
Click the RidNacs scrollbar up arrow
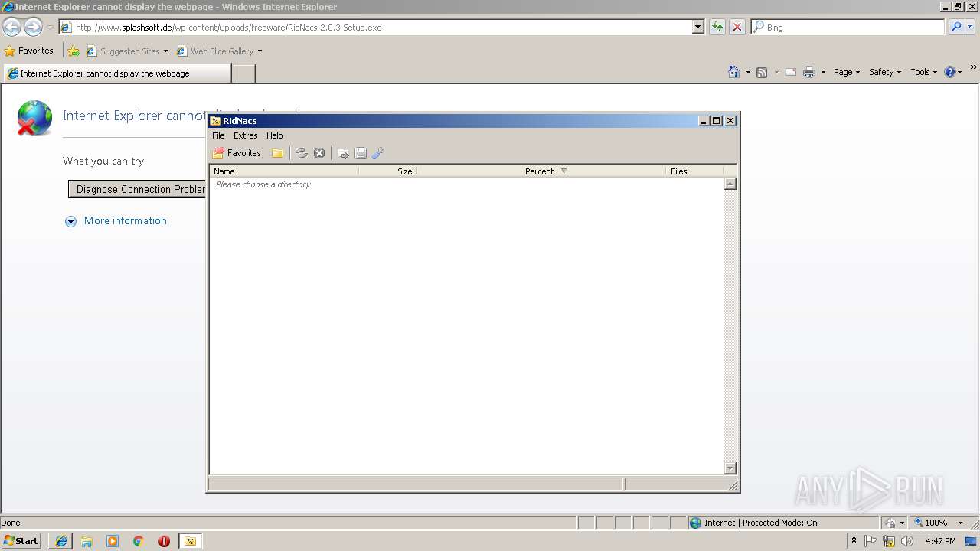(730, 184)
